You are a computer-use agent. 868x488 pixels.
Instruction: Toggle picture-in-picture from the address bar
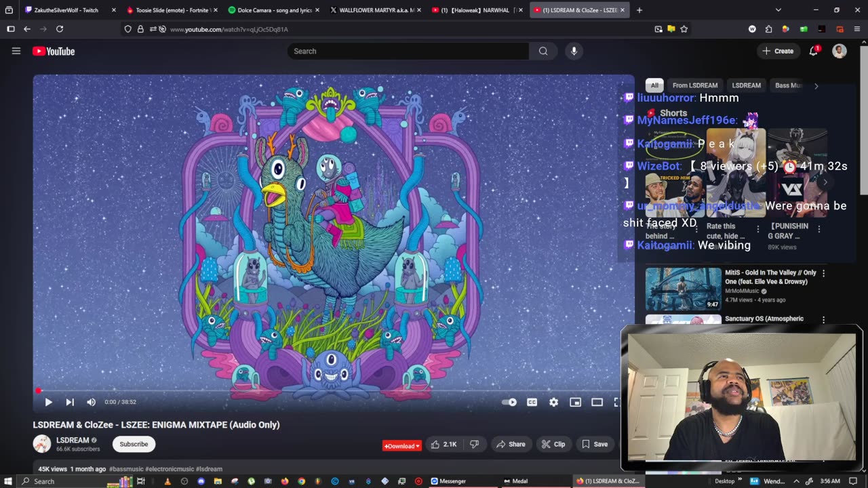point(658,29)
